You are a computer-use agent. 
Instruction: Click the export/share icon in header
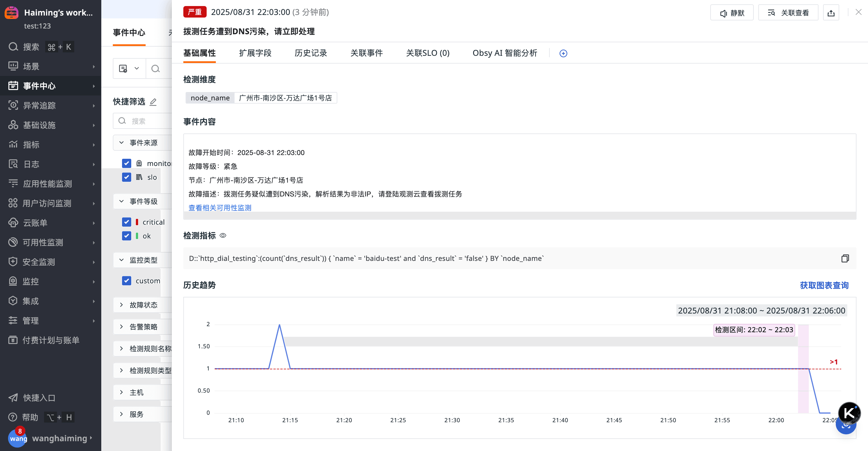pos(831,13)
